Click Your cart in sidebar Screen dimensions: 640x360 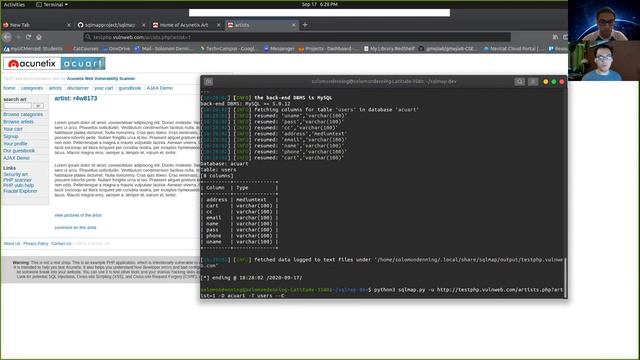click(x=13, y=129)
